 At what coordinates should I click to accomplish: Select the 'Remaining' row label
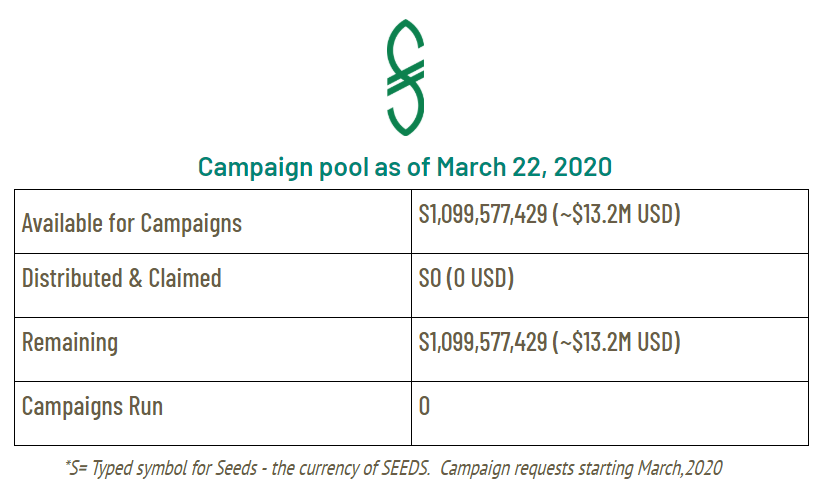[x=70, y=342]
